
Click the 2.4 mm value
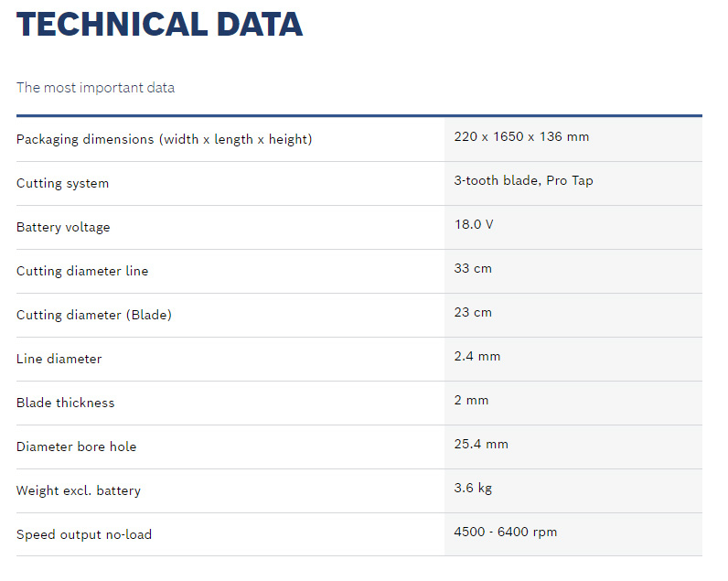[477, 356]
